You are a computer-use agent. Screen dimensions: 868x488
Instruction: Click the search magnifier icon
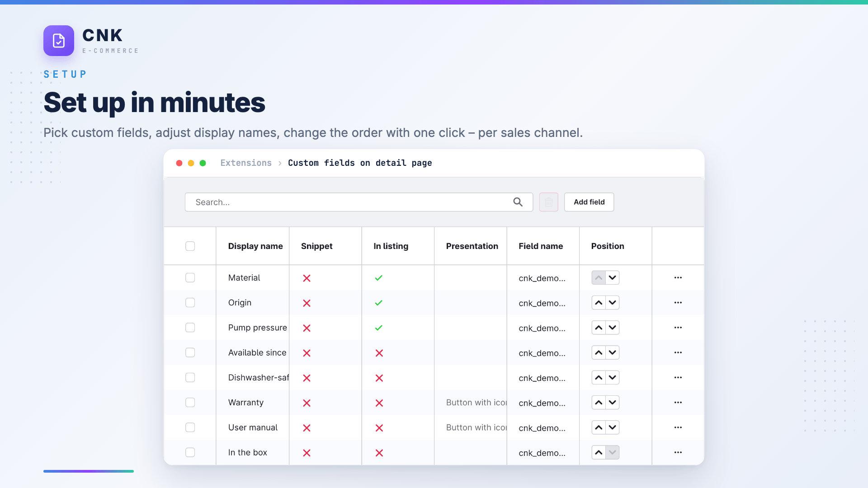(x=518, y=202)
